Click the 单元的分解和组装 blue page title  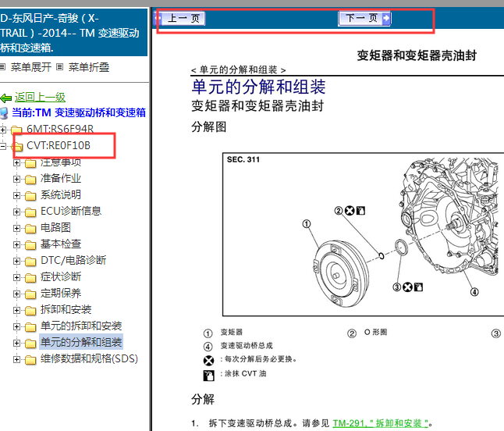258,87
